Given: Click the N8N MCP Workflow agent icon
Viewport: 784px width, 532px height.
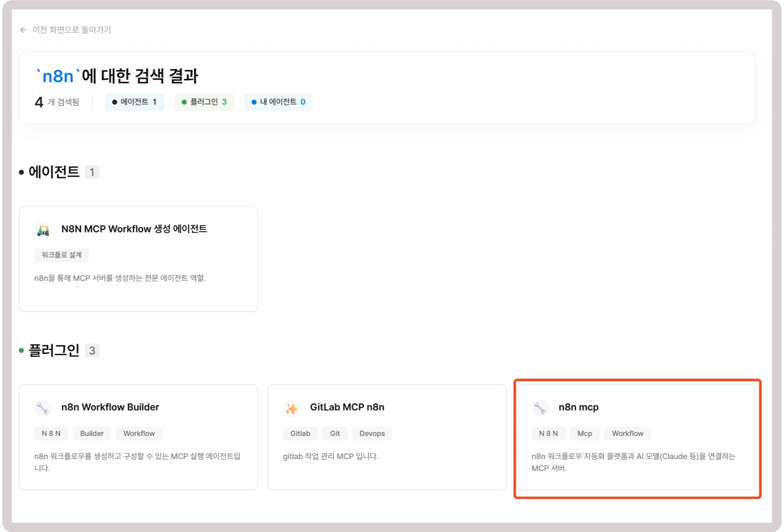Looking at the screenshot, I should click(x=43, y=229).
